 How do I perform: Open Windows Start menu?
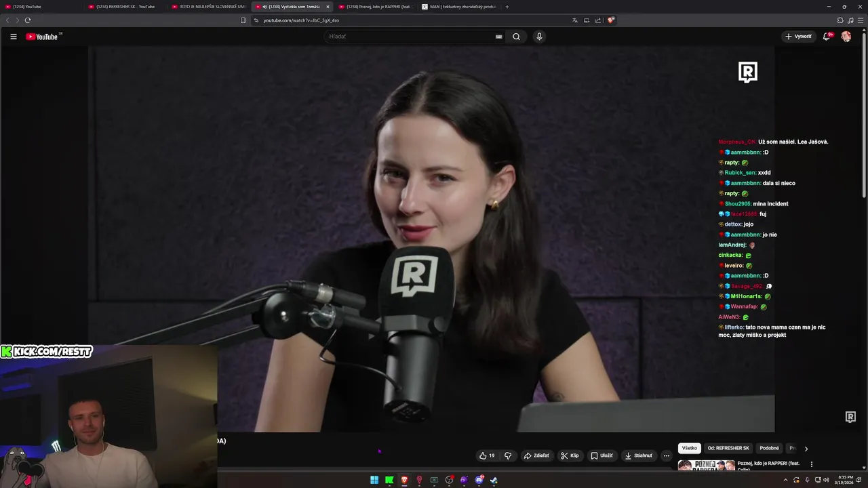(x=374, y=480)
